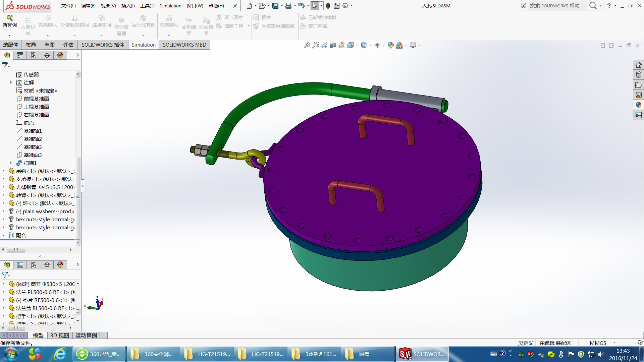Select the Section View tool
The height and width of the screenshot is (362, 644).
pos(333,45)
